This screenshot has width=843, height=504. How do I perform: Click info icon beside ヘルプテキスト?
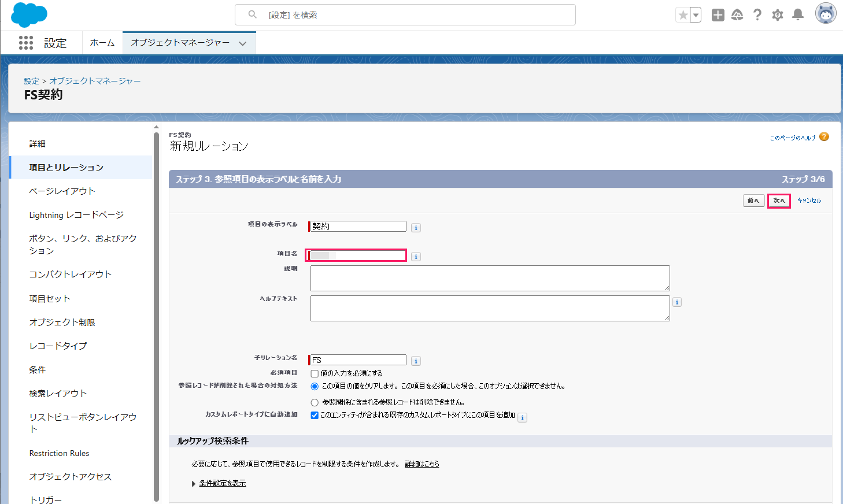coord(677,302)
